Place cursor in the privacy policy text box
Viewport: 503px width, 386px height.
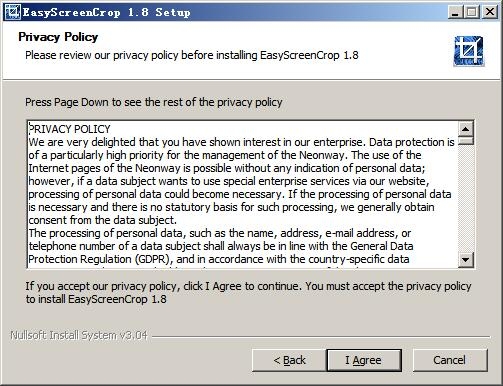point(243,194)
